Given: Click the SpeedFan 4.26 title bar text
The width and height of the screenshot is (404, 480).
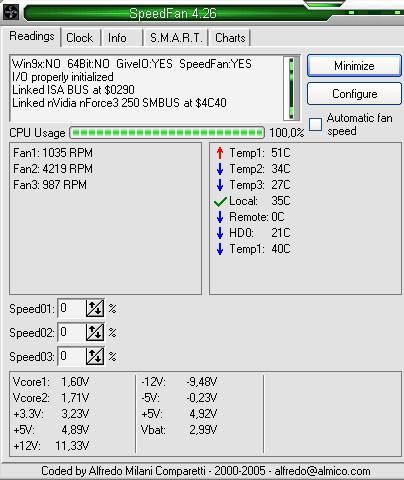Looking at the screenshot, I should [173, 13].
